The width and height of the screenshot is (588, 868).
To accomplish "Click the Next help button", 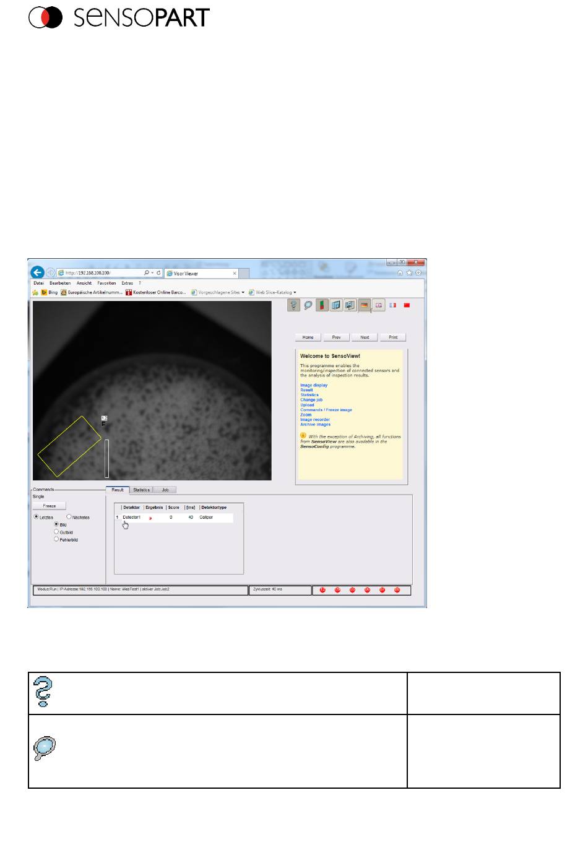I will [x=365, y=337].
